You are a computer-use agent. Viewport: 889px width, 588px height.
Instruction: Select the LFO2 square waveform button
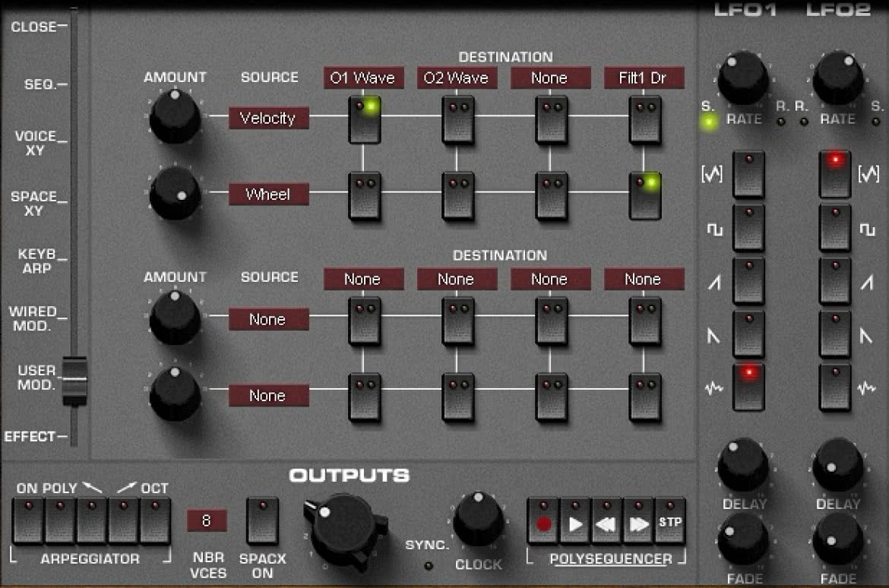click(x=835, y=227)
